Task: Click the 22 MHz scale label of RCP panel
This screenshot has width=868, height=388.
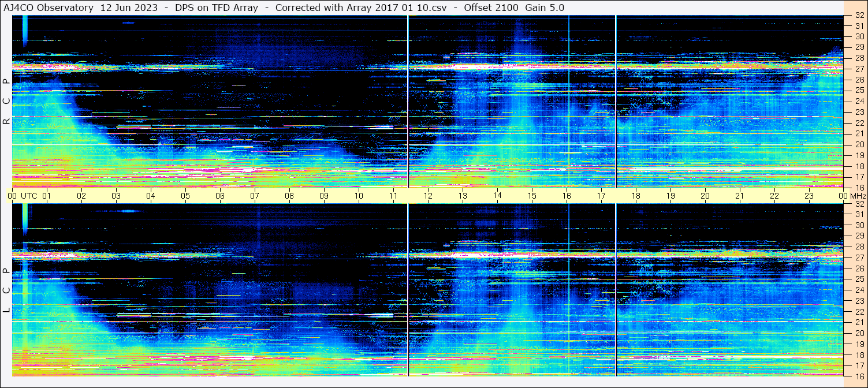Action: click(x=859, y=123)
